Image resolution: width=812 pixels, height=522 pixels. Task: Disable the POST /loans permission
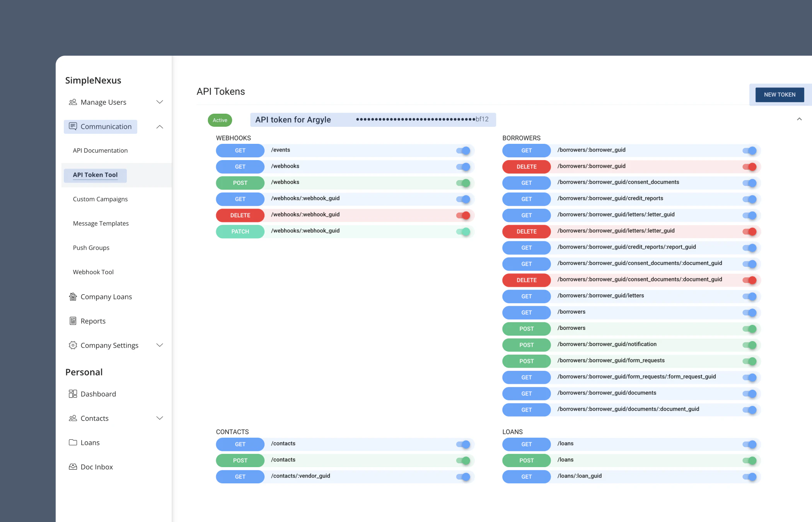coord(749,460)
